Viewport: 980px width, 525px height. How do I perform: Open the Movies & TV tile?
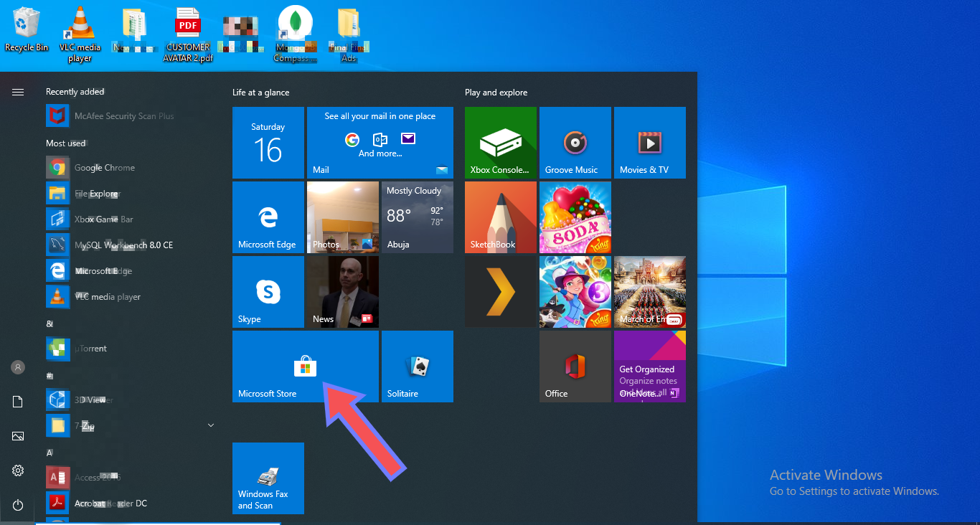[x=650, y=143]
